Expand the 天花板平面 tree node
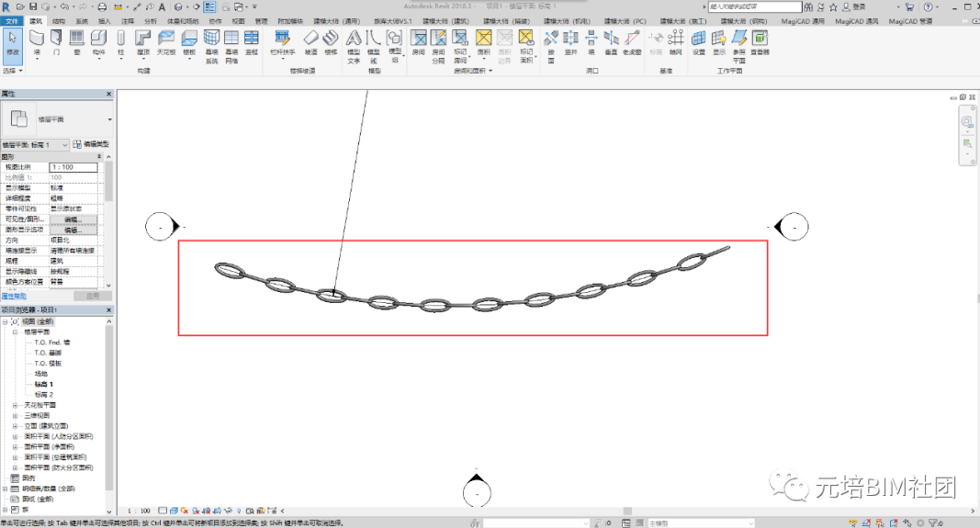Image resolution: width=980 pixels, height=528 pixels. pyautogui.click(x=15, y=406)
